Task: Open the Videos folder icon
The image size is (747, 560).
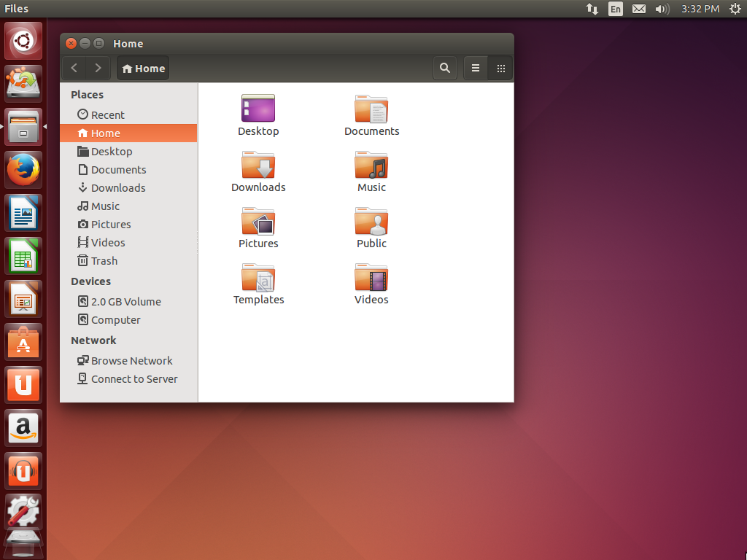Action: (371, 277)
